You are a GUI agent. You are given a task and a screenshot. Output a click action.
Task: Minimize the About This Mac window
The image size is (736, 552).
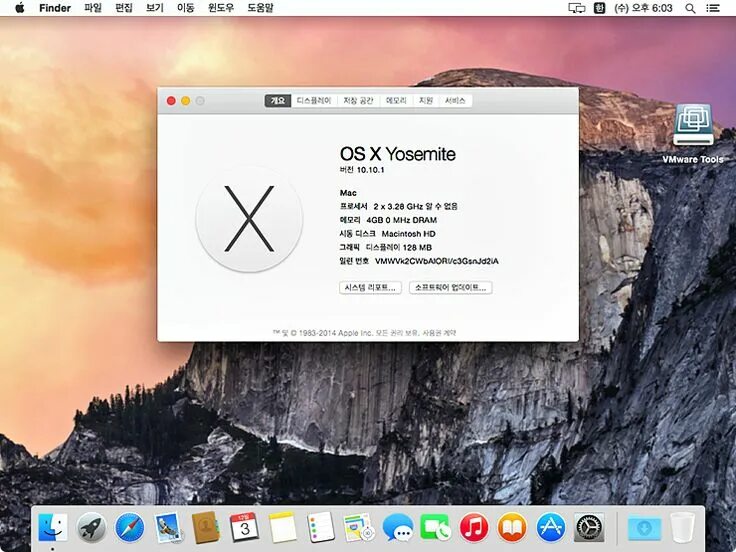click(186, 101)
